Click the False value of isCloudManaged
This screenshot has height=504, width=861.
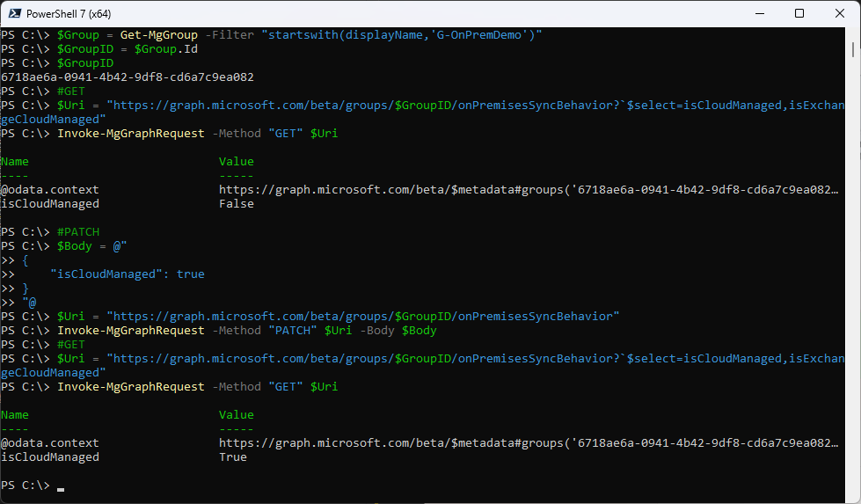[x=236, y=204]
